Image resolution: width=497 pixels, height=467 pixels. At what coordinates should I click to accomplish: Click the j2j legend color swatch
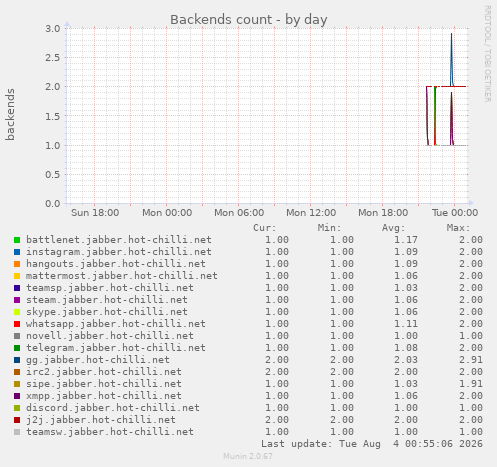[x=17, y=420]
